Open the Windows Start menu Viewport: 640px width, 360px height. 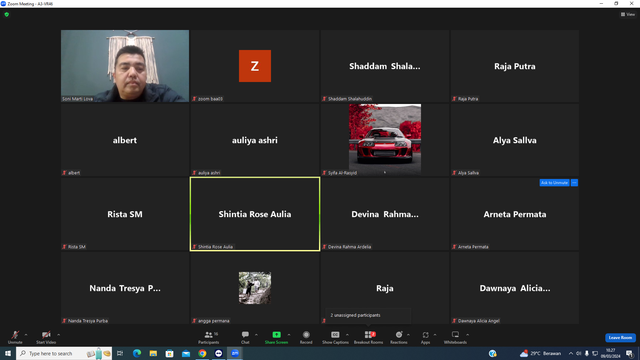point(8,353)
